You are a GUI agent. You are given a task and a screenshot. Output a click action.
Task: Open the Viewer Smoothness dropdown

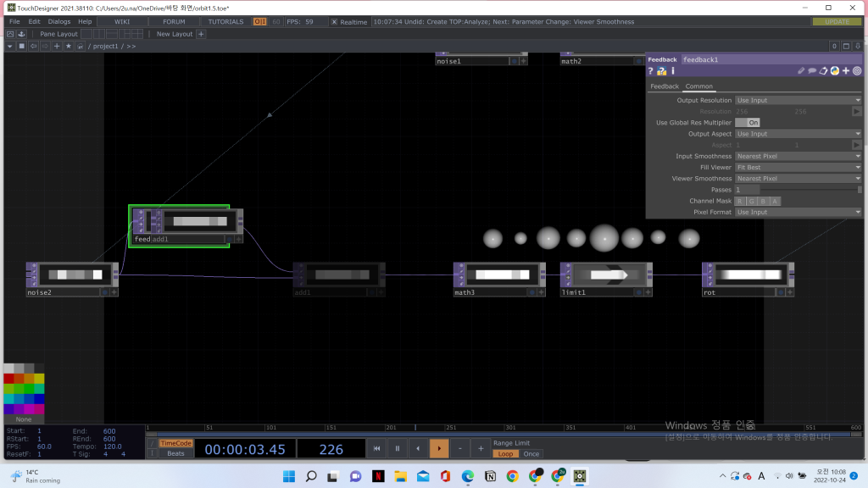798,179
